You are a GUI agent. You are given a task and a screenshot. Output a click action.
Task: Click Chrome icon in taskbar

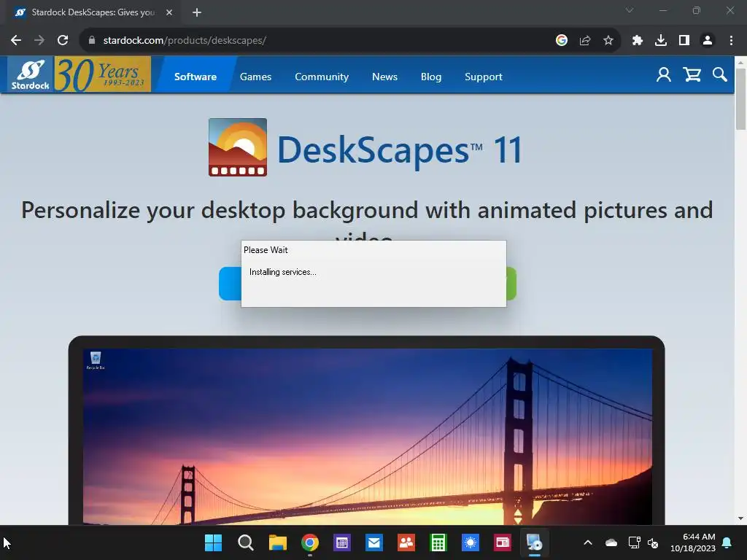click(x=309, y=542)
